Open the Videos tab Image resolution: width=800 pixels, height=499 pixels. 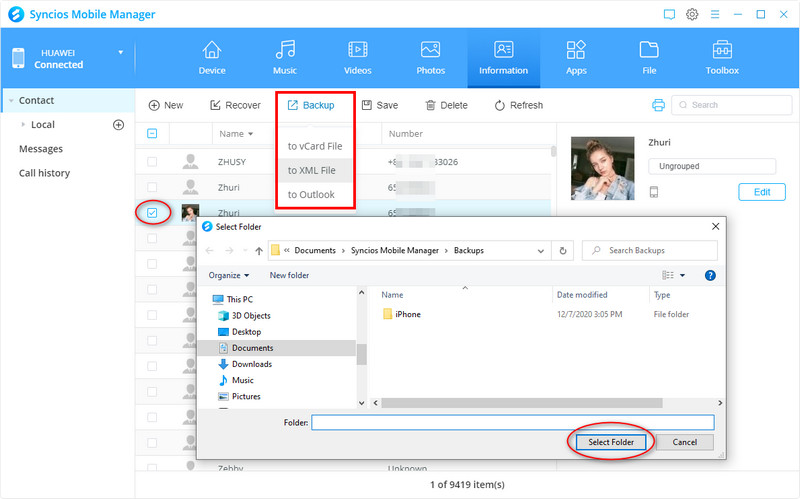[358, 58]
